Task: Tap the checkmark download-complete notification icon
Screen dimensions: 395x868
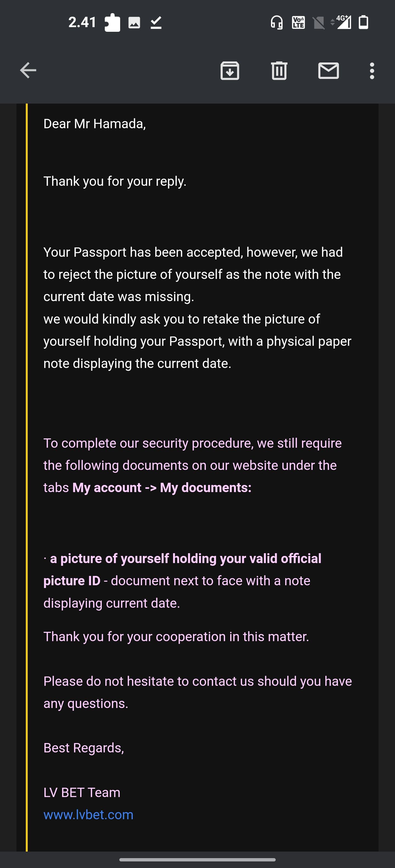Action: (x=156, y=22)
